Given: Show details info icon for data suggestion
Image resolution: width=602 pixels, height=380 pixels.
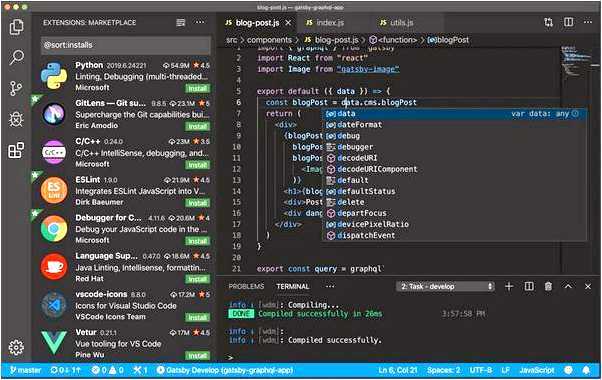Looking at the screenshot, I should click(x=575, y=114).
